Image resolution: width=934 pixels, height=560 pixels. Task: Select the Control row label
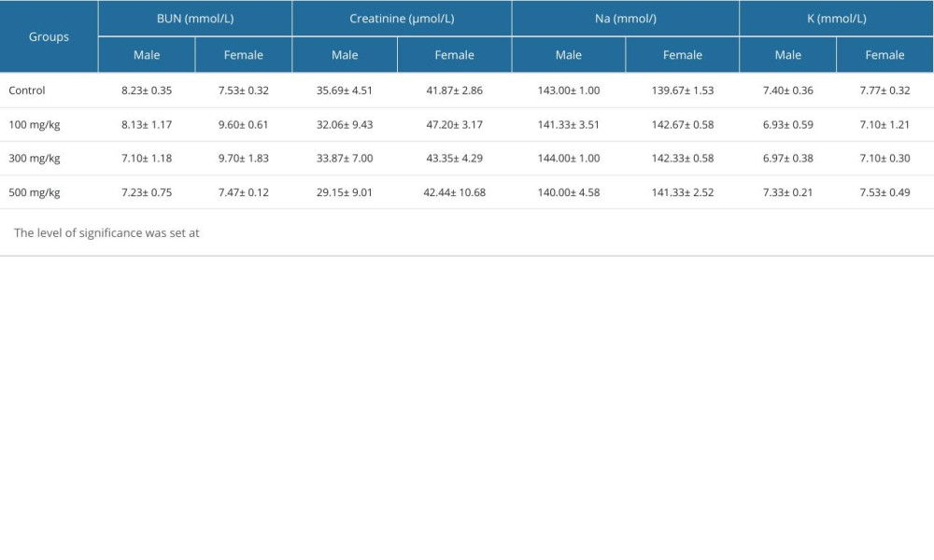[x=27, y=91]
